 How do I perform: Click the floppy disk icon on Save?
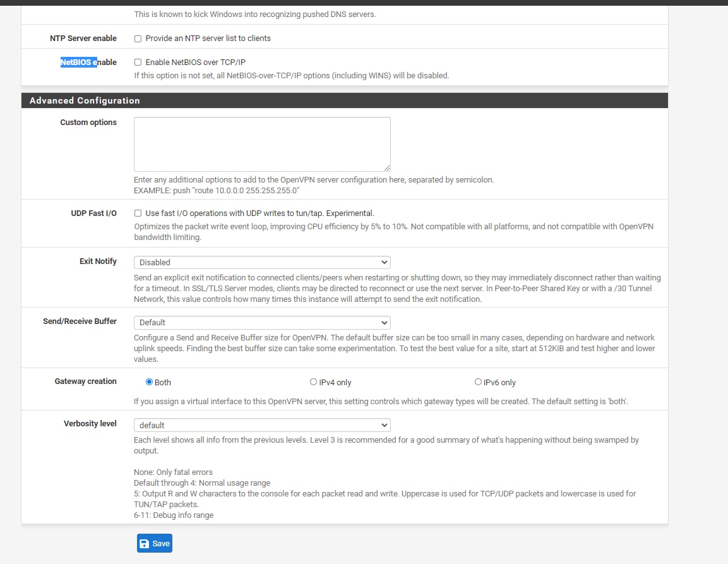click(x=145, y=544)
